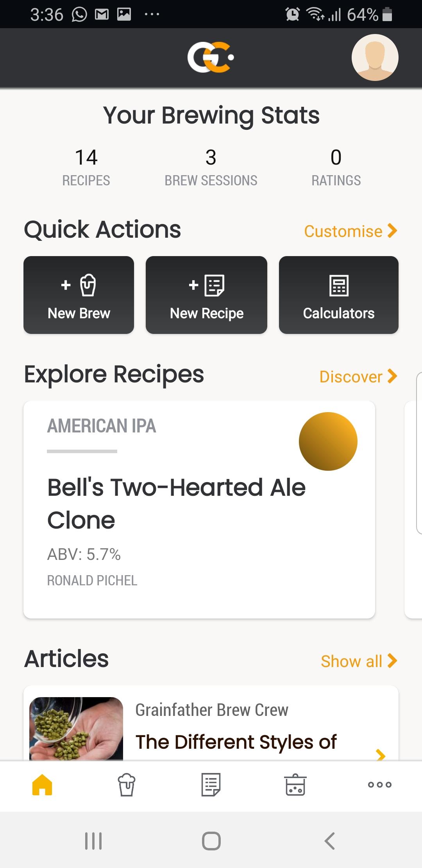Open the hops article thumbnail image

point(76,729)
